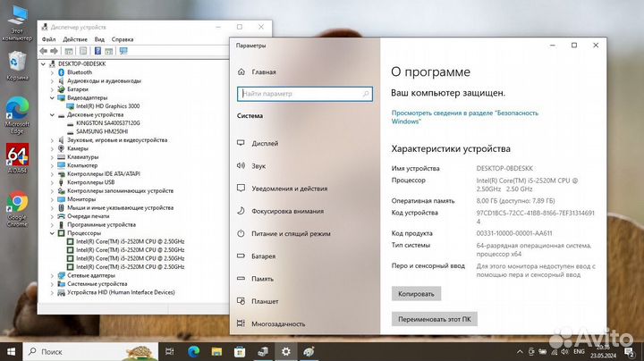Expand the Батареи node
This screenshot has height=361, width=644.
[x=52, y=89]
